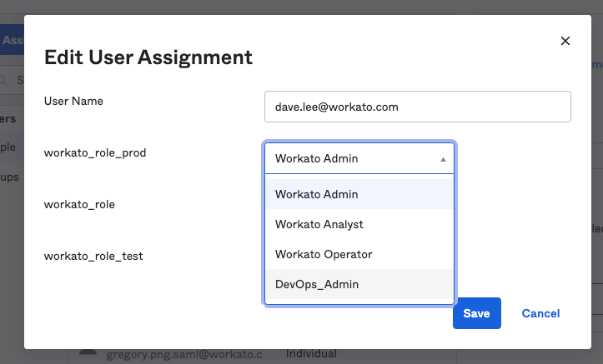Click the Individual type cell
Image resolution: width=603 pixels, height=364 pixels.
311,355
